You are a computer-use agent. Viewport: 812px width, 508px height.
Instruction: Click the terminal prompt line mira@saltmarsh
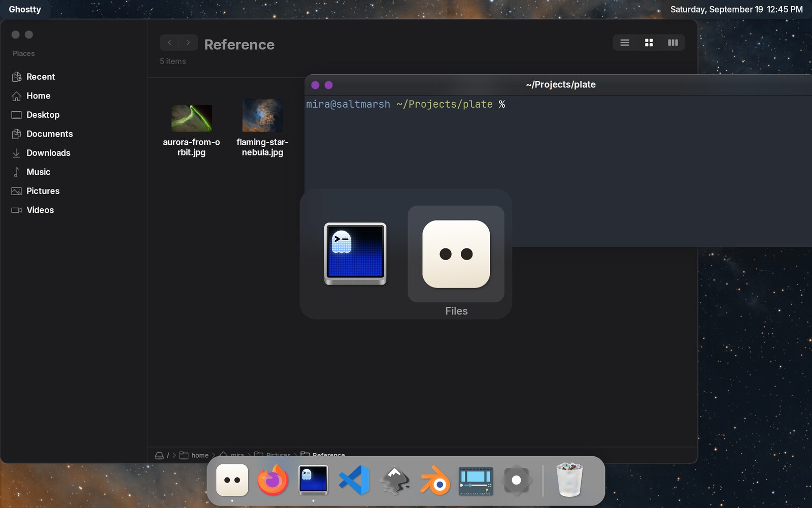(x=405, y=104)
